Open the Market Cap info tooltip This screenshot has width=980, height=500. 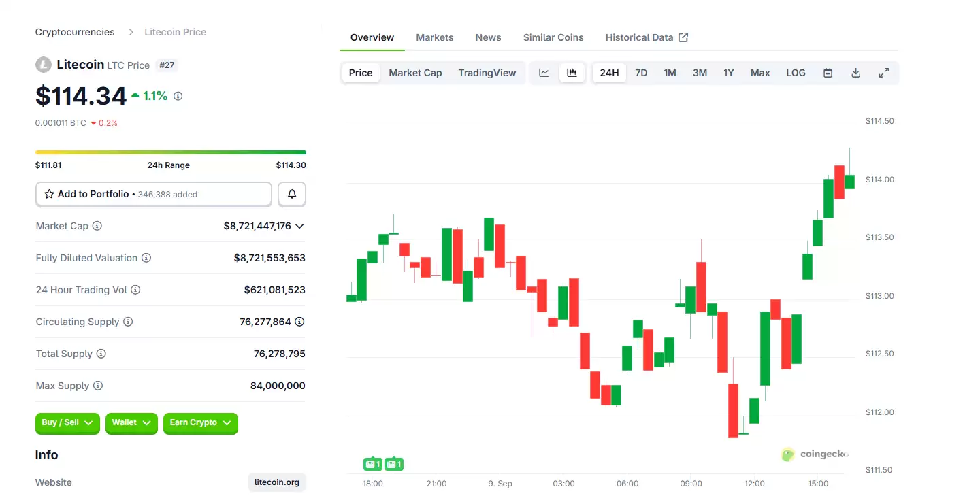pos(96,226)
